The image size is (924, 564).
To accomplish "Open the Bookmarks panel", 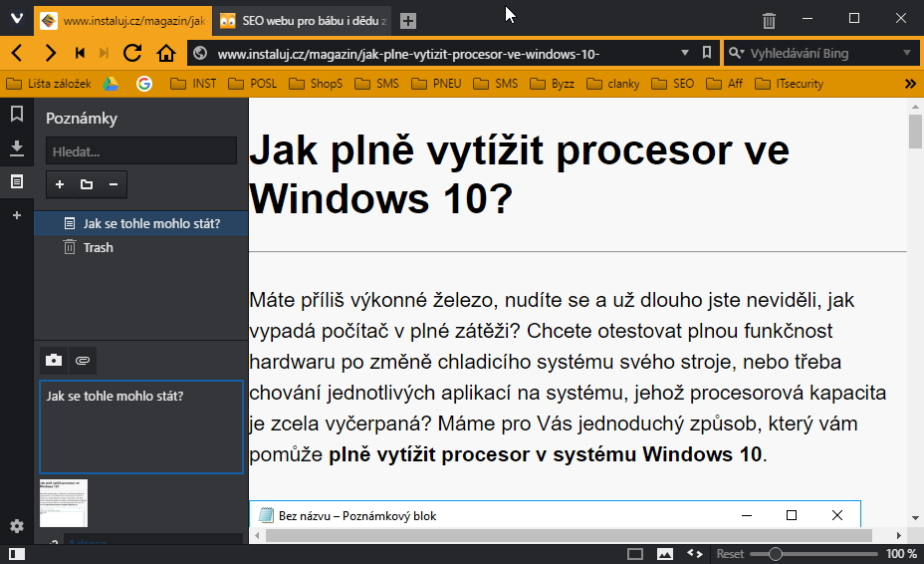I will pyautogui.click(x=17, y=114).
